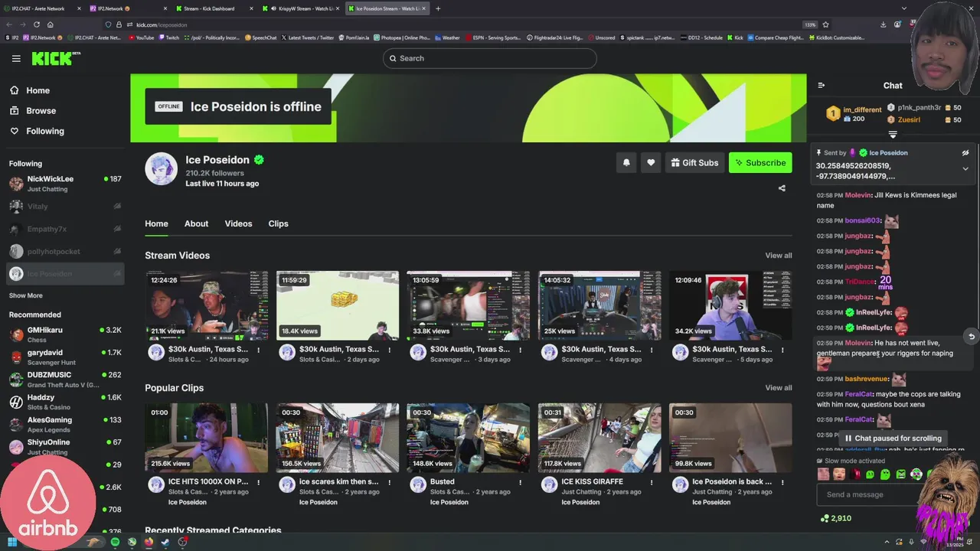Open options menu for the 25K views video
Viewport: 980px width, 551px height.
(x=652, y=350)
